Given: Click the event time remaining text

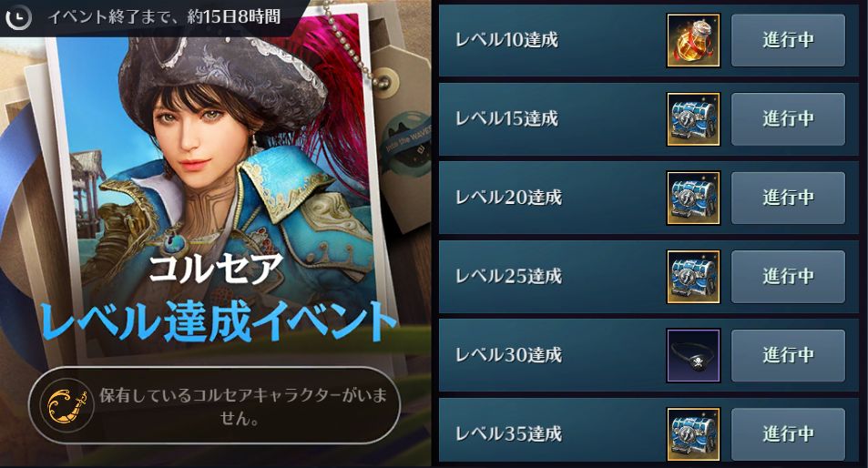Looking at the screenshot, I should pos(164,17).
